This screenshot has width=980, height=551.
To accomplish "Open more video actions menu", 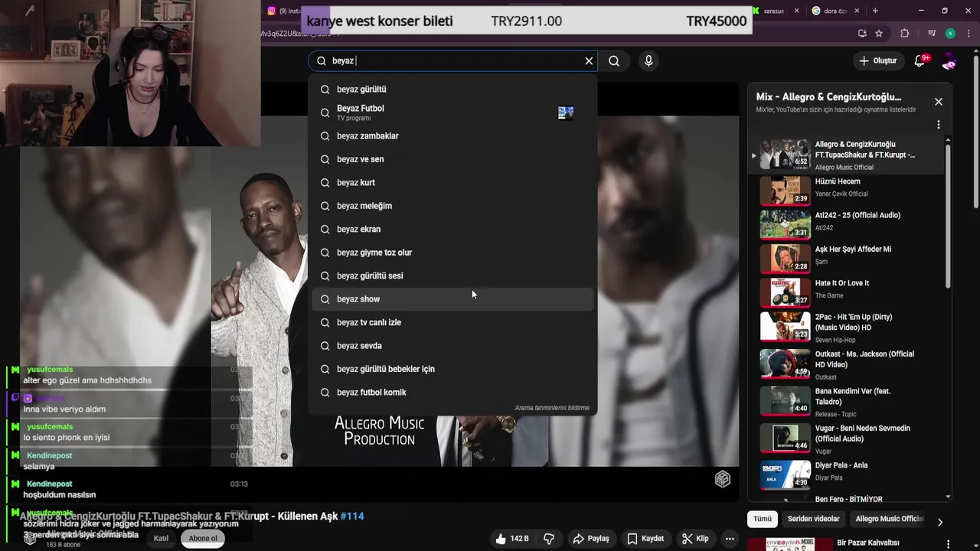I will coord(730,539).
